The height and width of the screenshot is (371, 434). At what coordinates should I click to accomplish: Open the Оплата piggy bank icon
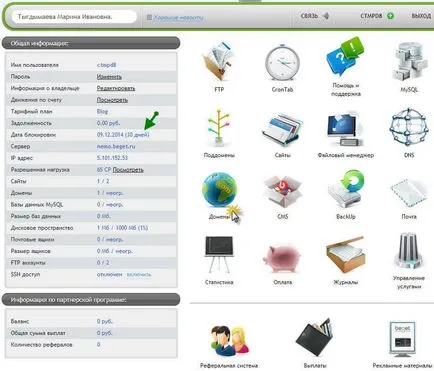point(283,258)
